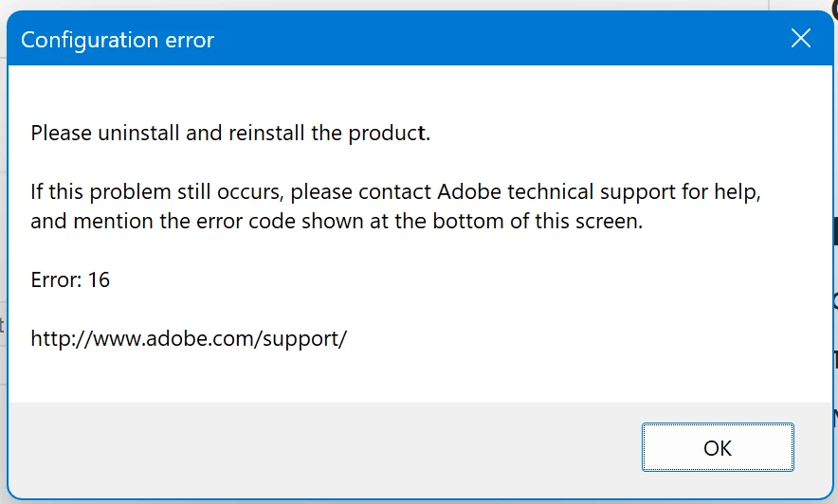The image size is (838, 504).
Task: Click the "Configuration error" title text
Action: coord(118,40)
